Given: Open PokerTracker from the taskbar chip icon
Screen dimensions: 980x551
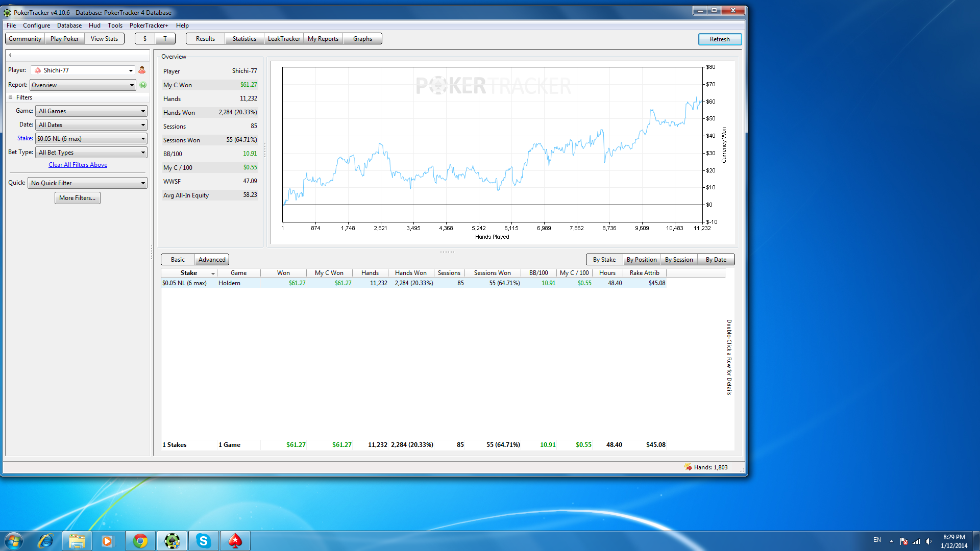Looking at the screenshot, I should pos(172,541).
